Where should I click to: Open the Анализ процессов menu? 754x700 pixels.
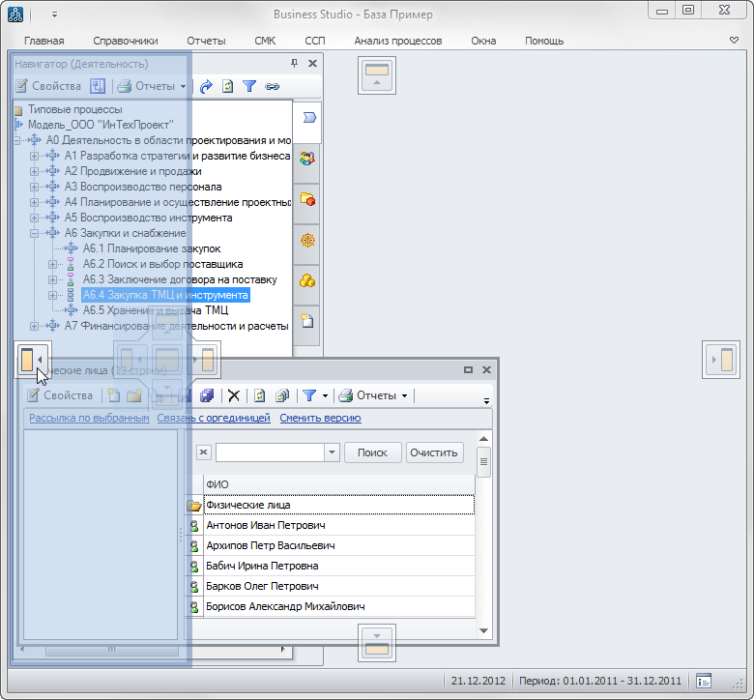[397, 41]
